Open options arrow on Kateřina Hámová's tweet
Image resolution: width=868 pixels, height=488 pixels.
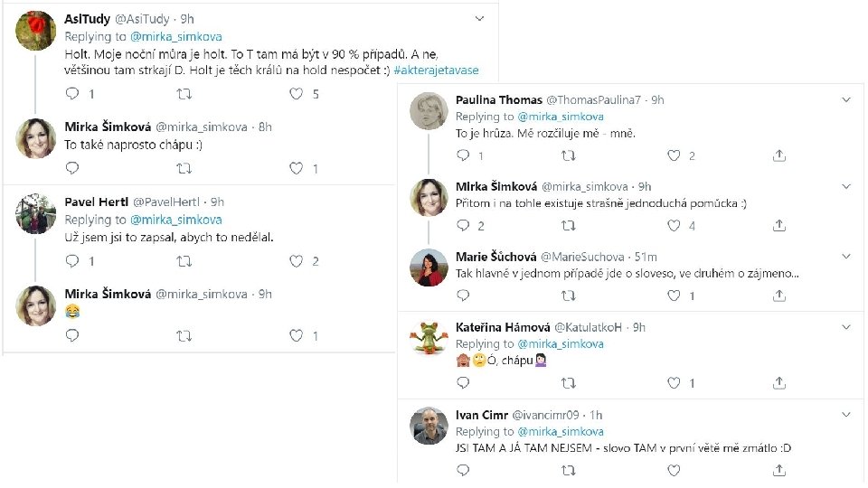pos(845,326)
